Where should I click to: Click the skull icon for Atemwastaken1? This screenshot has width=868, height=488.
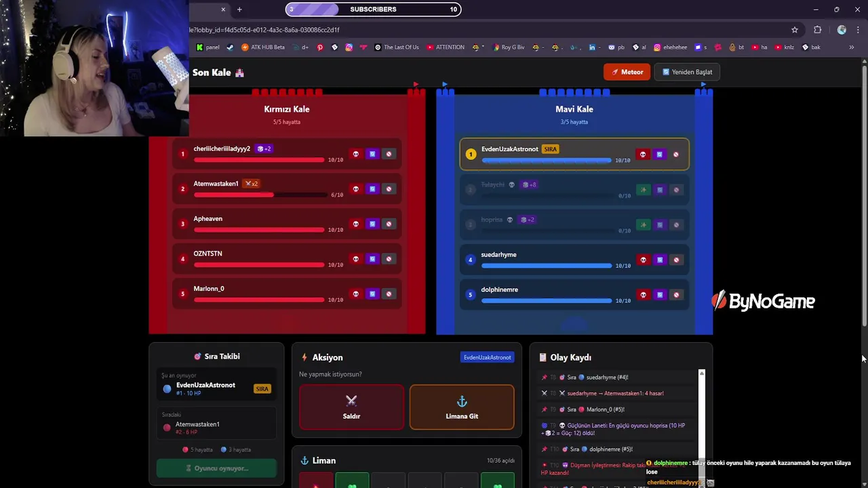point(355,189)
